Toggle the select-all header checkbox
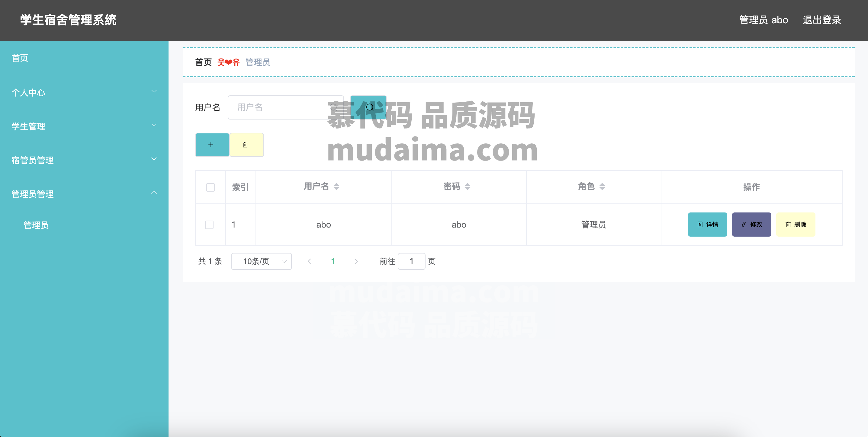This screenshot has width=868, height=437. click(x=210, y=187)
